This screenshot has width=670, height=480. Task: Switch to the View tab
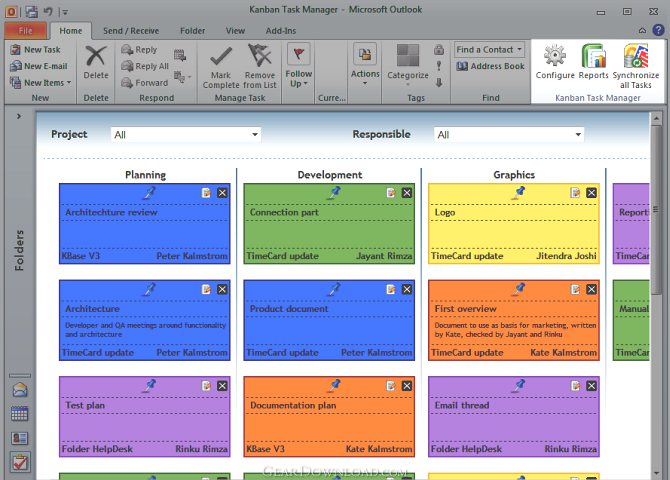(235, 30)
